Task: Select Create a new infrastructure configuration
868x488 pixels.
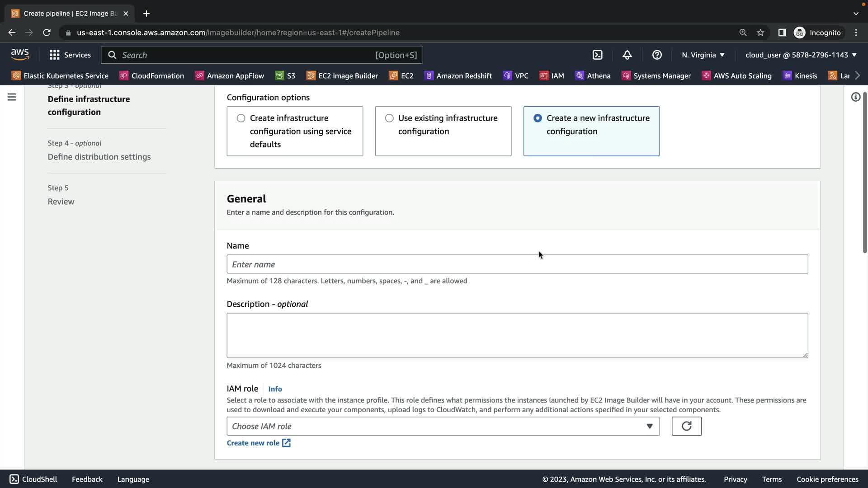Action: [538, 118]
